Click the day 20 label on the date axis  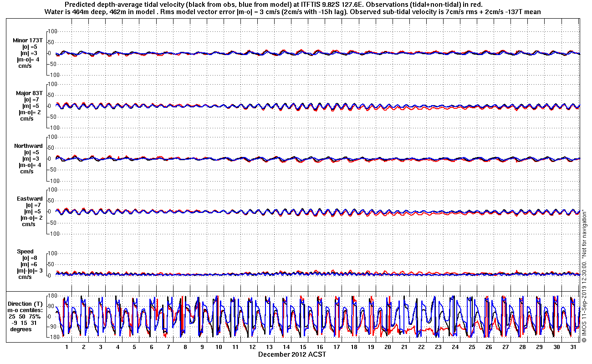coord(387,347)
